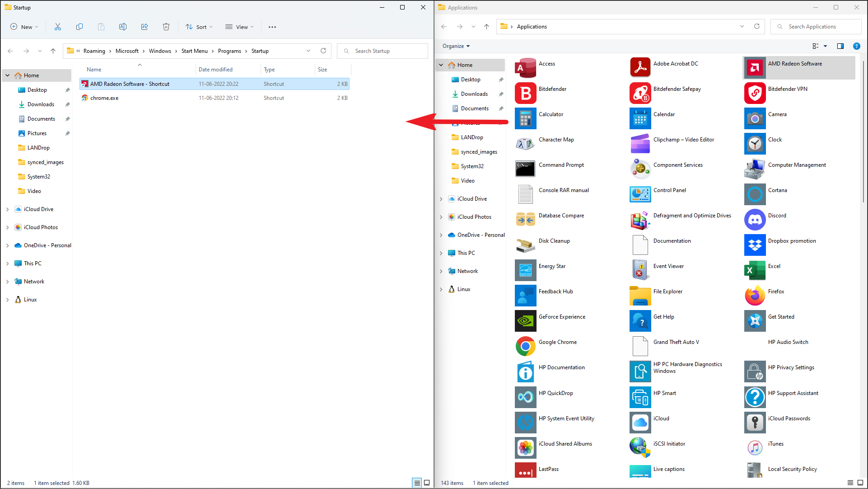
Task: Collapse Home in Applications navigation pane
Action: [x=441, y=65]
